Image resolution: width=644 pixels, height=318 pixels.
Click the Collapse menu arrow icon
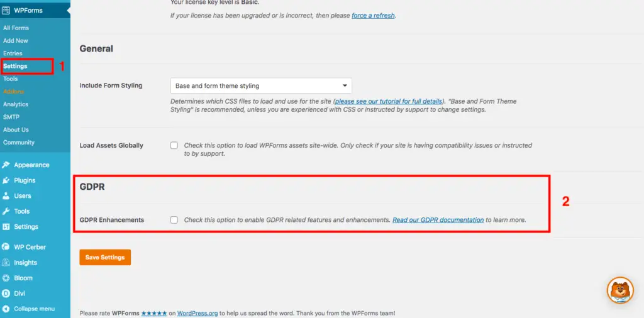click(x=6, y=309)
